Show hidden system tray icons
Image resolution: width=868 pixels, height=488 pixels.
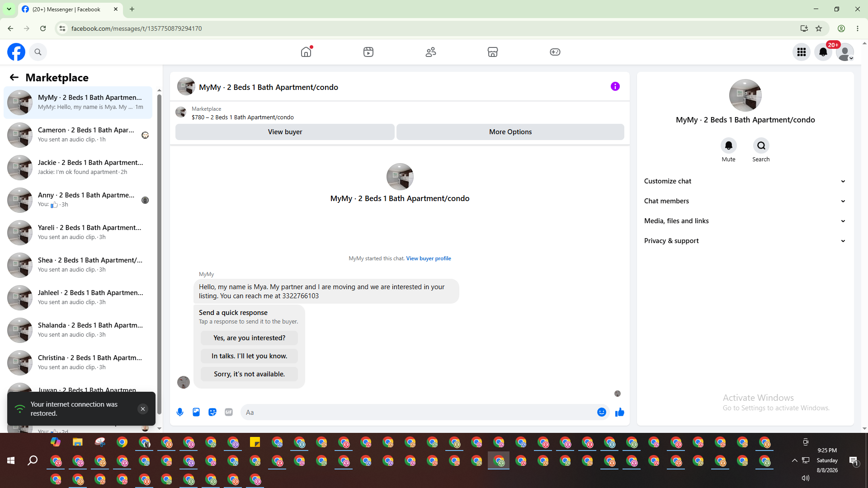(x=794, y=460)
